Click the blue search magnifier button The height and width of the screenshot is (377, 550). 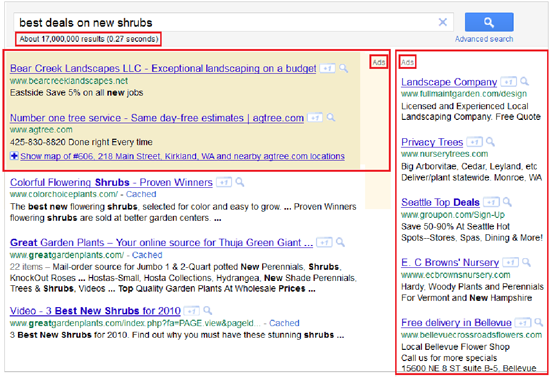(489, 22)
